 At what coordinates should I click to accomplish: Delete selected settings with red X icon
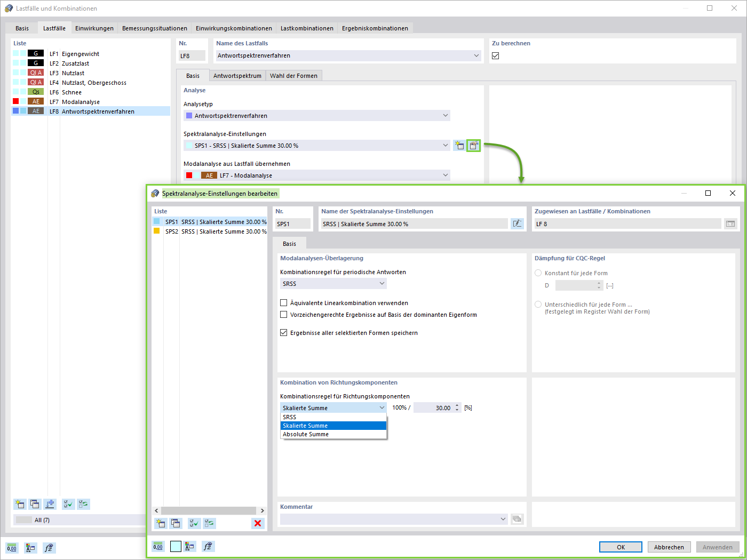click(258, 523)
